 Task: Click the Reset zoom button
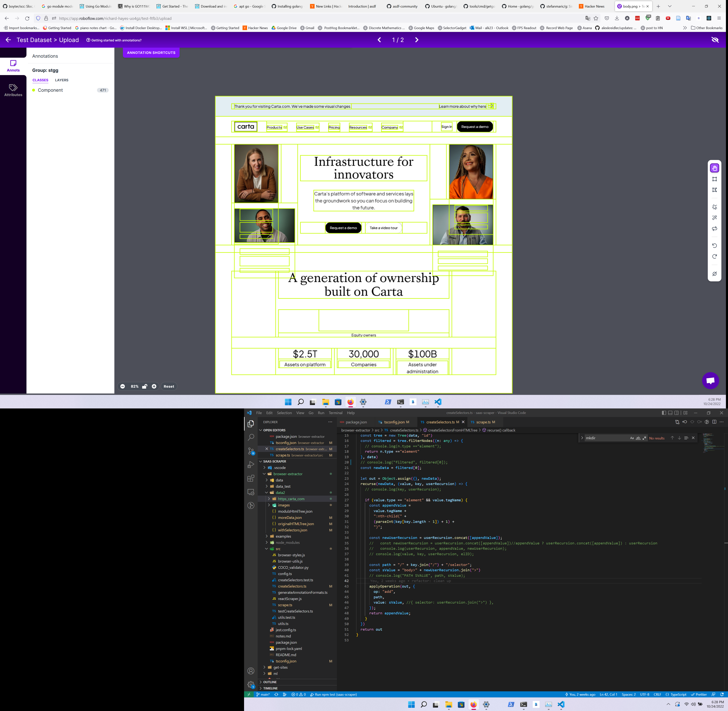(x=168, y=387)
